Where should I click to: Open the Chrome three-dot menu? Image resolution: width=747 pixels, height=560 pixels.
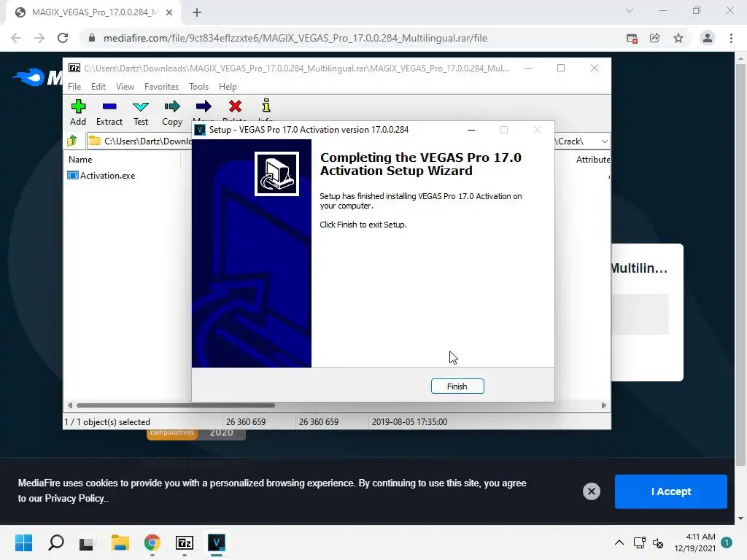[x=731, y=38]
